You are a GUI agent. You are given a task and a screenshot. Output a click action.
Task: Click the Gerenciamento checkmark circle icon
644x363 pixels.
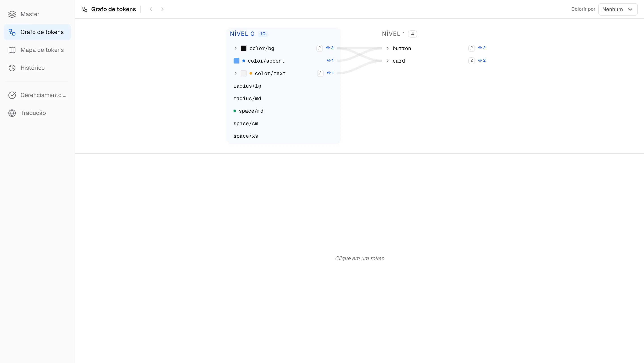click(x=12, y=95)
